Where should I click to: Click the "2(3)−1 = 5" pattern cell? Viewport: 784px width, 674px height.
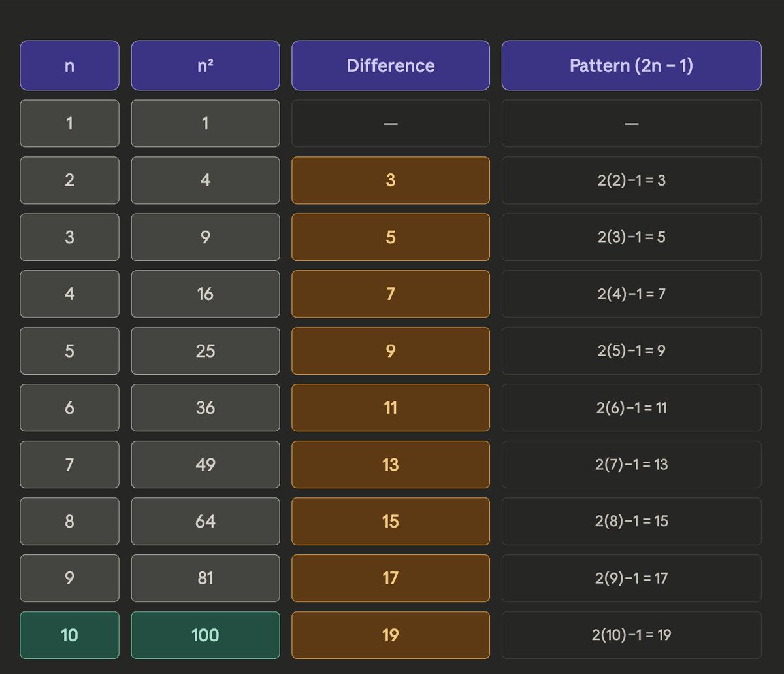point(631,237)
